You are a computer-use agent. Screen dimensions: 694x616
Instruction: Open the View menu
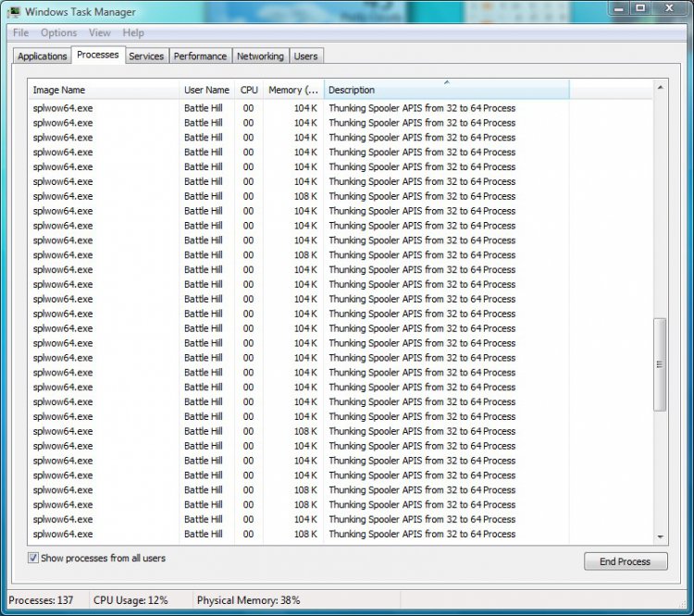pyautogui.click(x=100, y=32)
